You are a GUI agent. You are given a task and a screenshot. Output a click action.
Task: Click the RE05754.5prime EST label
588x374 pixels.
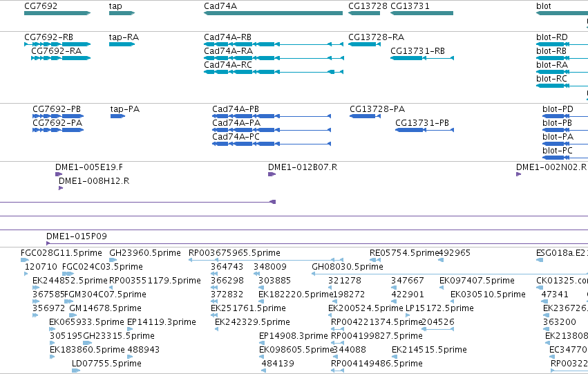pos(404,253)
